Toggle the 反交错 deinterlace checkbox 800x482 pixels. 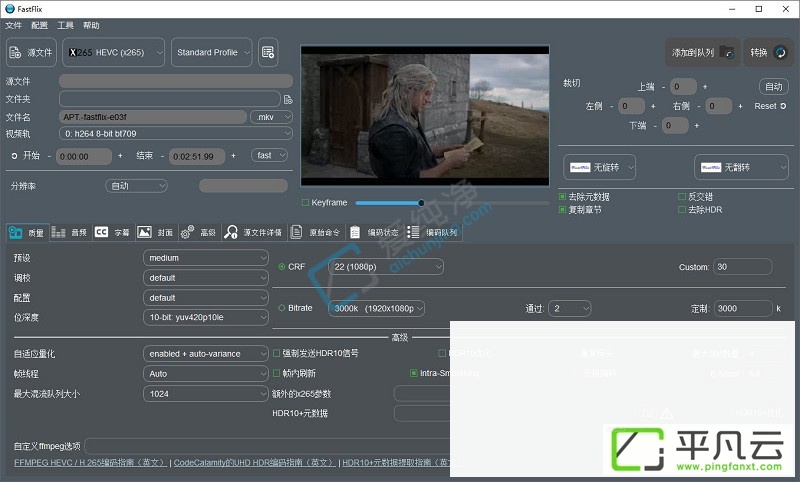click(x=682, y=197)
